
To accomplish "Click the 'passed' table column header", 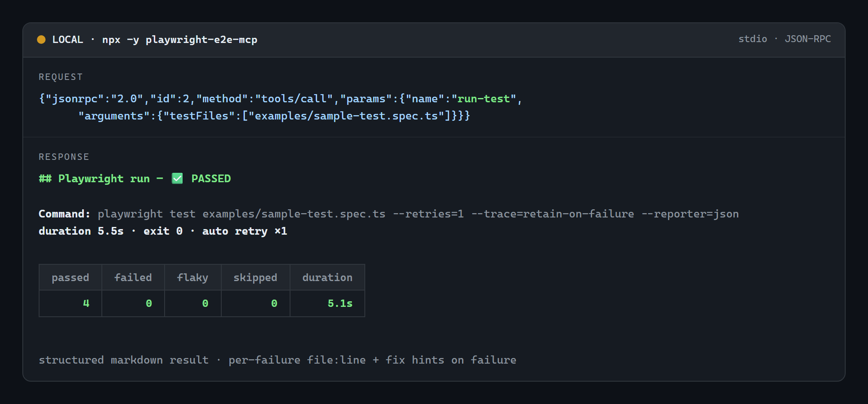I will click(70, 278).
